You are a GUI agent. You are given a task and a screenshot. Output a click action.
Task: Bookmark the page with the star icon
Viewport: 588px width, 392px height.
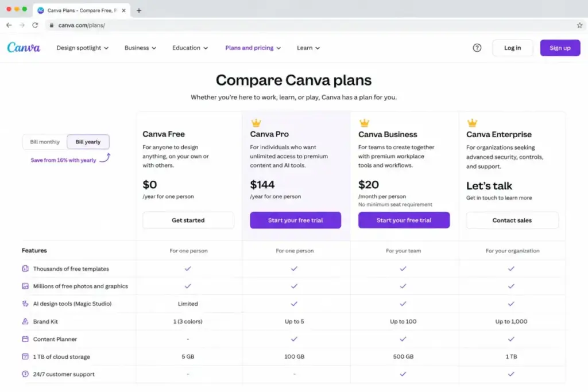(579, 25)
